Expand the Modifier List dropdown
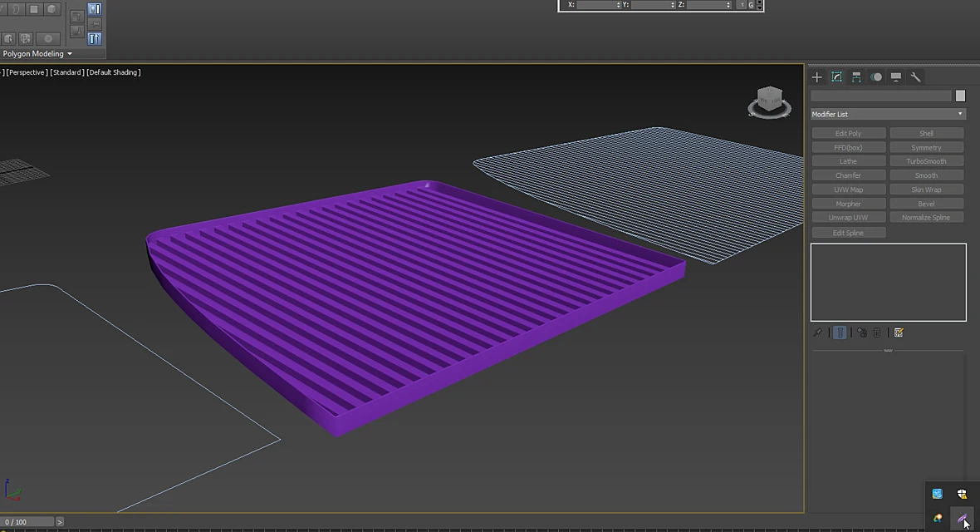 pyautogui.click(x=888, y=114)
